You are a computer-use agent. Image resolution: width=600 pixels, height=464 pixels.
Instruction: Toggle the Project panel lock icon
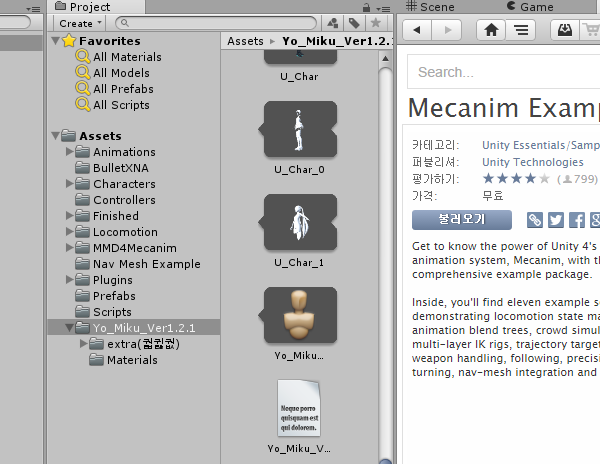pyautogui.click(x=366, y=7)
